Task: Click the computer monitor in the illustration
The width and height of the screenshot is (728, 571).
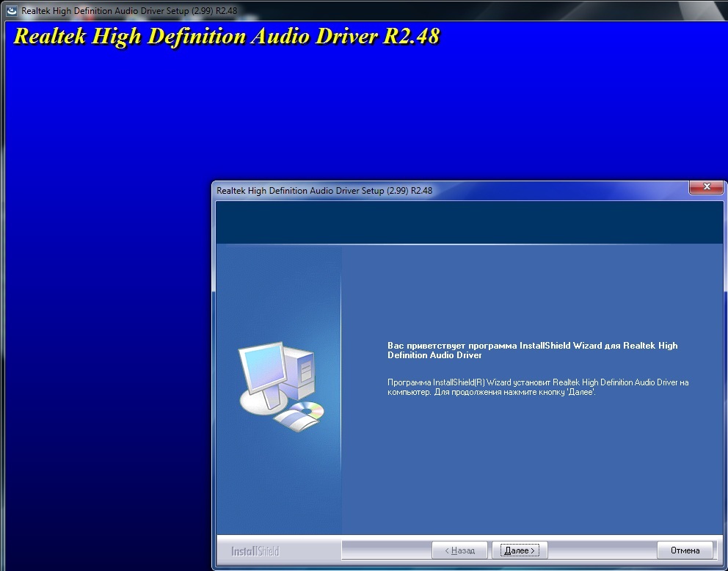Action: (x=261, y=372)
